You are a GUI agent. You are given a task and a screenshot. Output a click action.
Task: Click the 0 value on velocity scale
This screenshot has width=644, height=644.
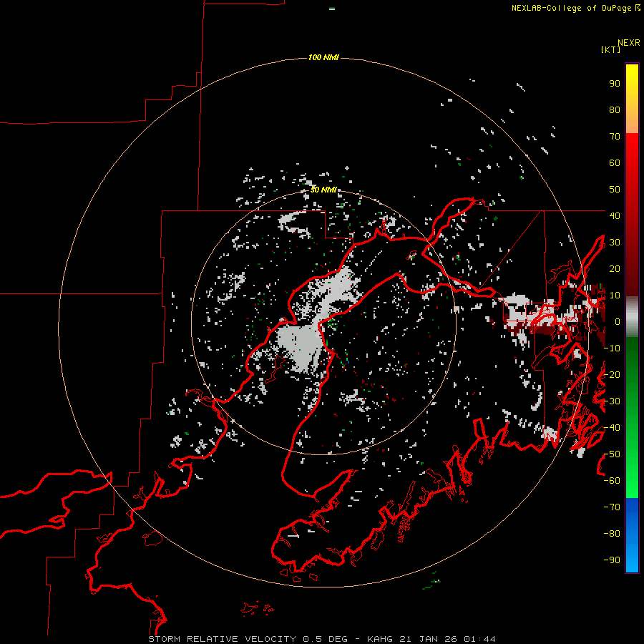point(617,321)
